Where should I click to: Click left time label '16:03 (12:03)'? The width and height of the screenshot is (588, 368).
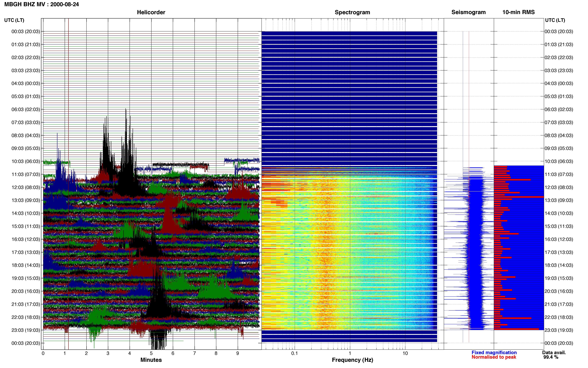tap(26, 239)
